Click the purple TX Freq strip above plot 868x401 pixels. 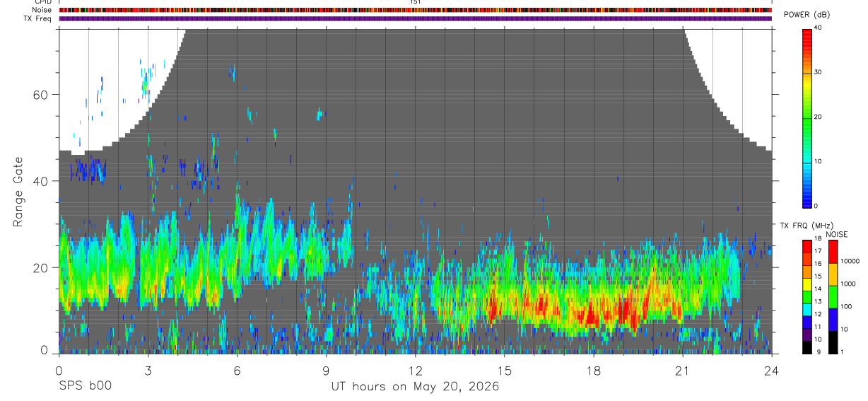coord(416,18)
